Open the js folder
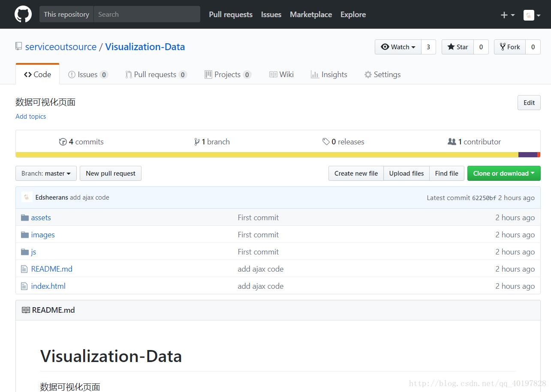Screen dimensions: 551x392 coord(34,252)
